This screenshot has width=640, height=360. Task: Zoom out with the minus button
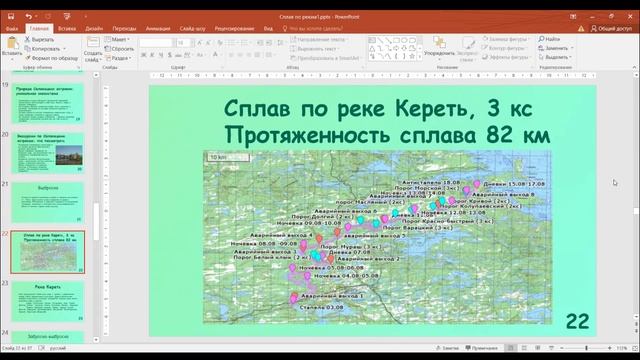coord(562,348)
